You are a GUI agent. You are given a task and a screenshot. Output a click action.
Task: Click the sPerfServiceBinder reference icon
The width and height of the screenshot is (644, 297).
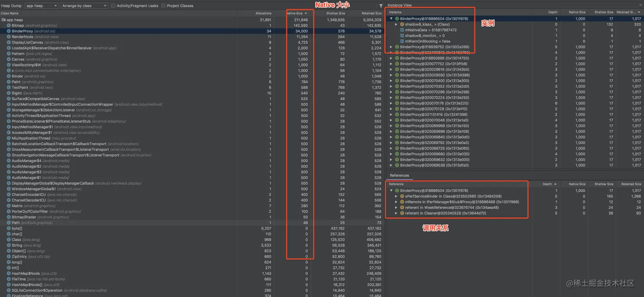pos(402,196)
